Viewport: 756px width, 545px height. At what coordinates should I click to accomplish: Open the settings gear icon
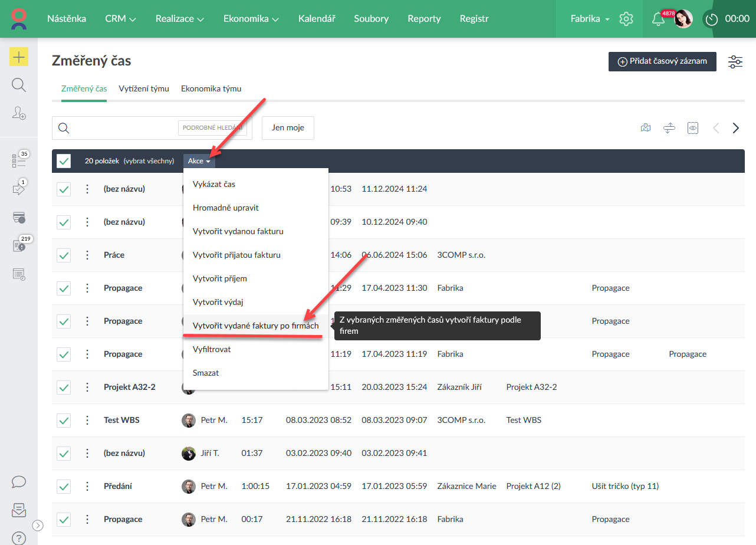tap(626, 19)
